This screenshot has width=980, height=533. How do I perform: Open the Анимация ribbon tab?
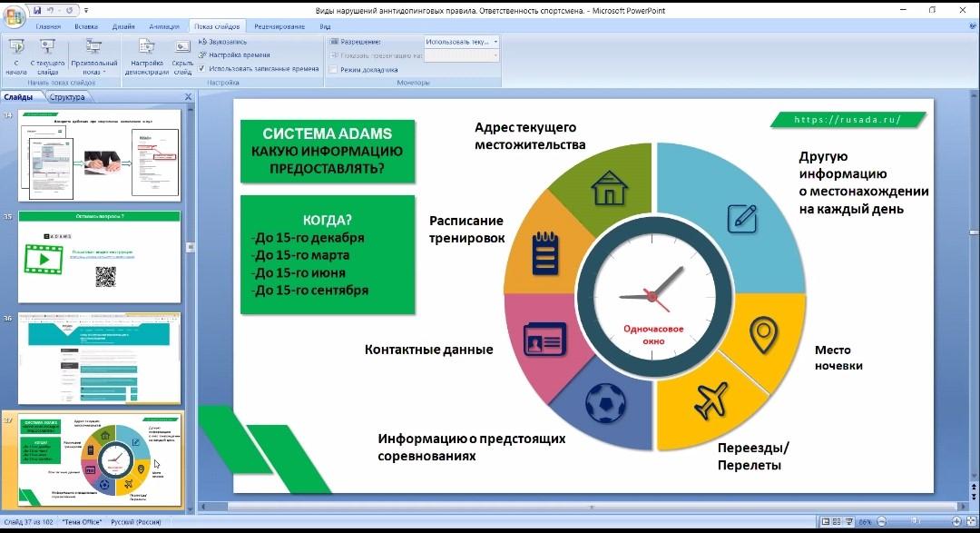click(163, 26)
